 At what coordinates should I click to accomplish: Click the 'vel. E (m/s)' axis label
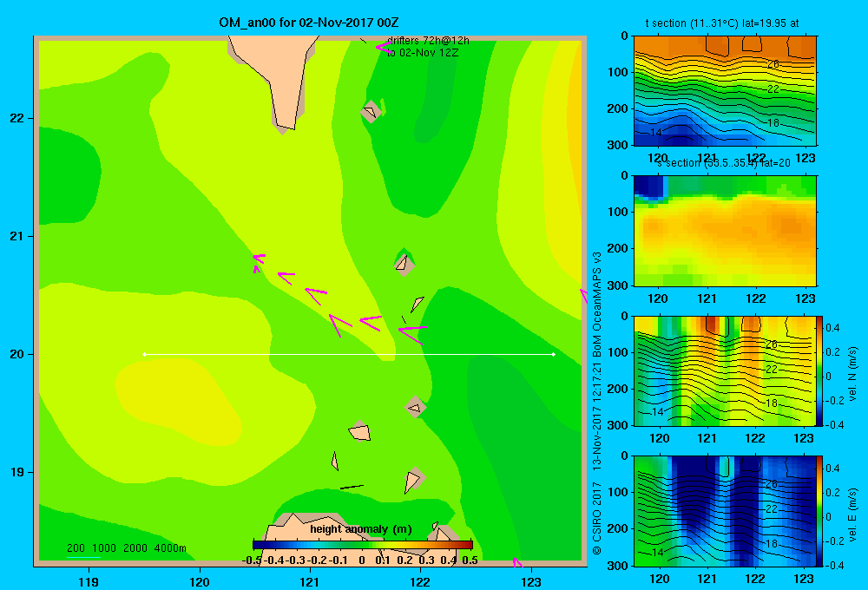point(852,515)
